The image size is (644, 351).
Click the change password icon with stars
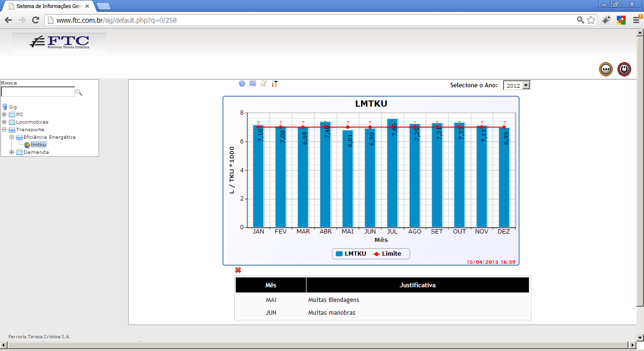(x=606, y=69)
